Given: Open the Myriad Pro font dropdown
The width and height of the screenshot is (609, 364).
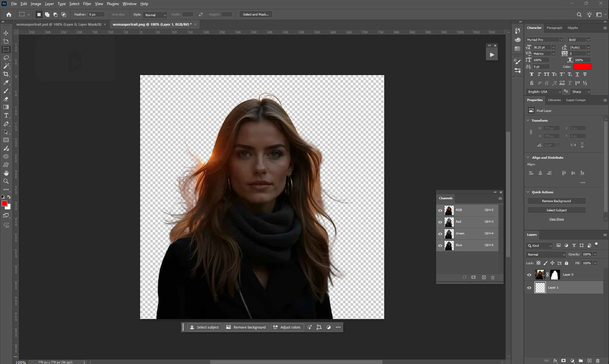Looking at the screenshot, I should (x=561, y=40).
